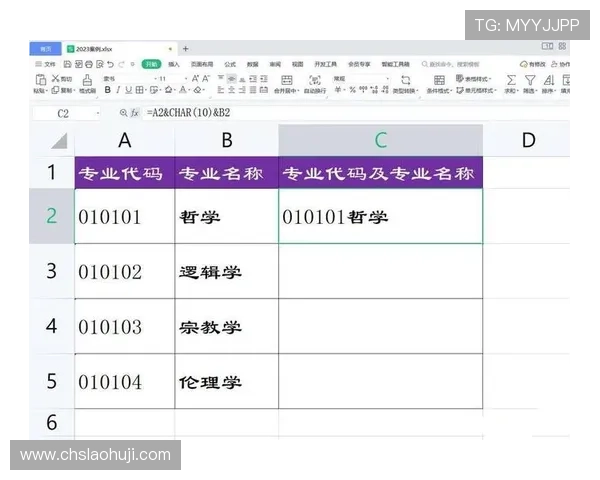The image size is (600, 480).
Task: Increase font size with larger A icon
Action: pyautogui.click(x=195, y=78)
